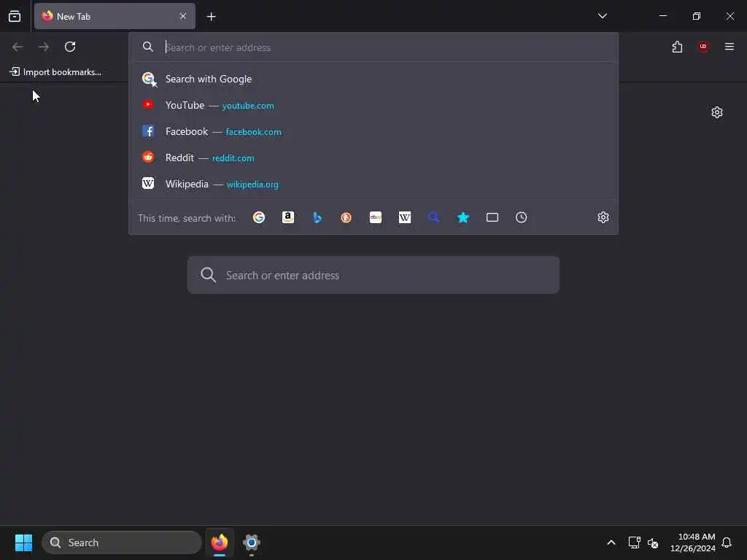Screen dimensions: 747x560
Task: Open the Wikipedia suggestion row
Action: (373, 184)
